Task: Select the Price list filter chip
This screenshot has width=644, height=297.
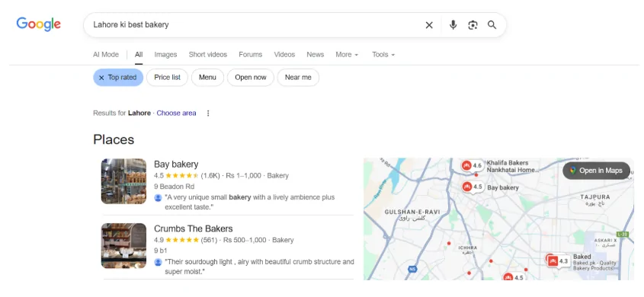Action: coord(167,78)
